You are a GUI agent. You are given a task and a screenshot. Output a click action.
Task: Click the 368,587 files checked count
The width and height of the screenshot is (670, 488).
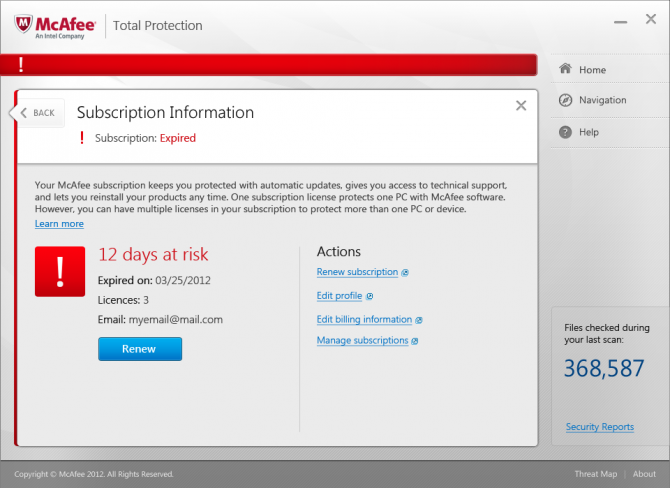(x=604, y=368)
